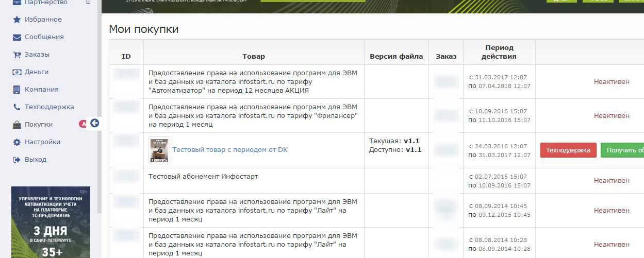
Task: Click the Доступно: v1.1 version text
Action: tap(395, 150)
